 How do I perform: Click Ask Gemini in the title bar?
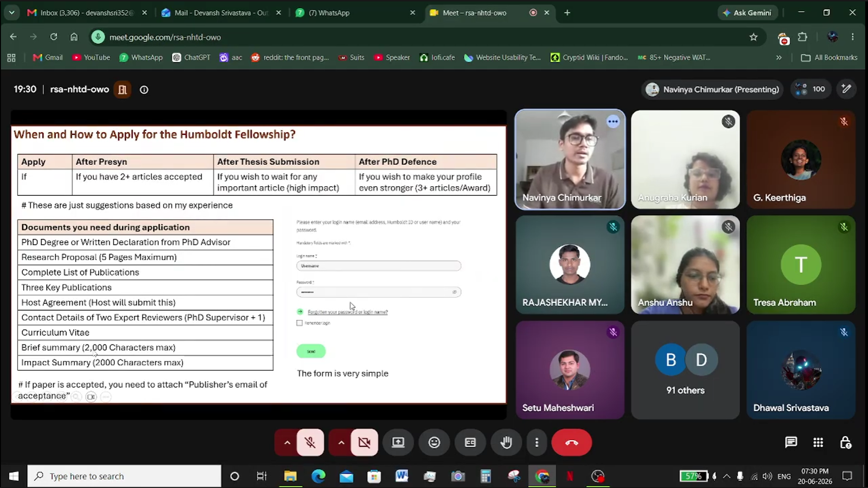pos(747,13)
